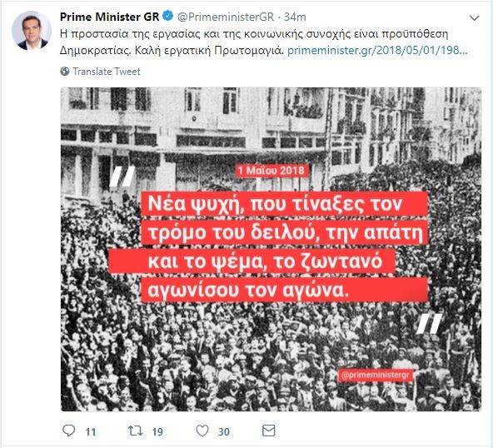Expand the tweet options chevron
Screen dimensions: 493x448
[x=474, y=18]
